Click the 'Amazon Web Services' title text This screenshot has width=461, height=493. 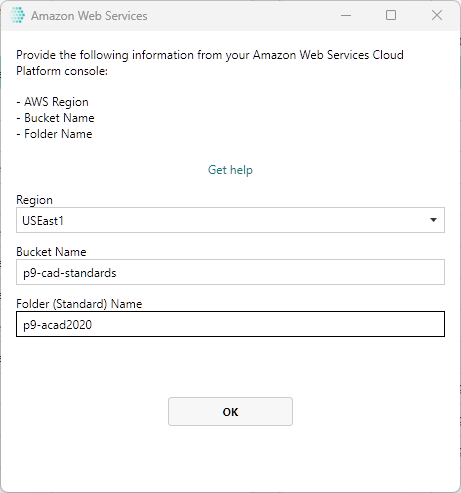pos(89,16)
